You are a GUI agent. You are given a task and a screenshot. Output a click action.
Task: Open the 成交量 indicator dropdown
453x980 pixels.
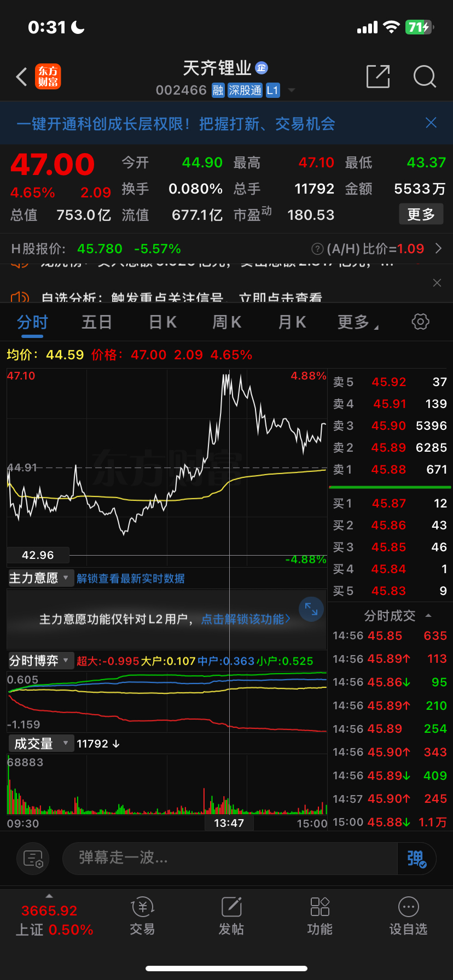pos(40,743)
